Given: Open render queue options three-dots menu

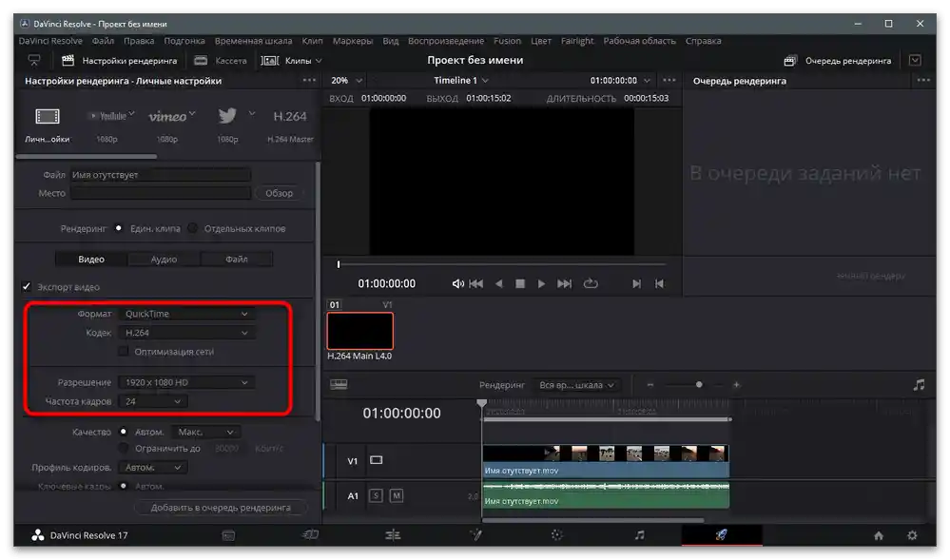Looking at the screenshot, I should coord(923,80).
